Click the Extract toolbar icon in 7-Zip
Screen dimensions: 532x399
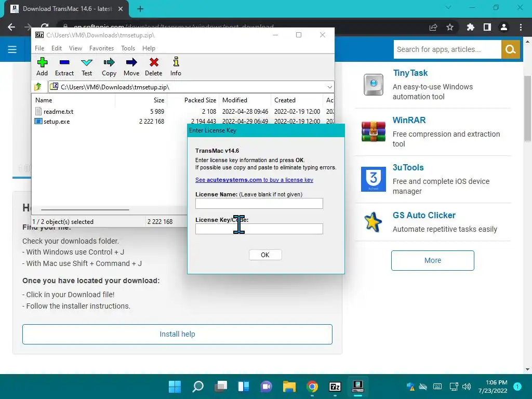[x=64, y=66]
